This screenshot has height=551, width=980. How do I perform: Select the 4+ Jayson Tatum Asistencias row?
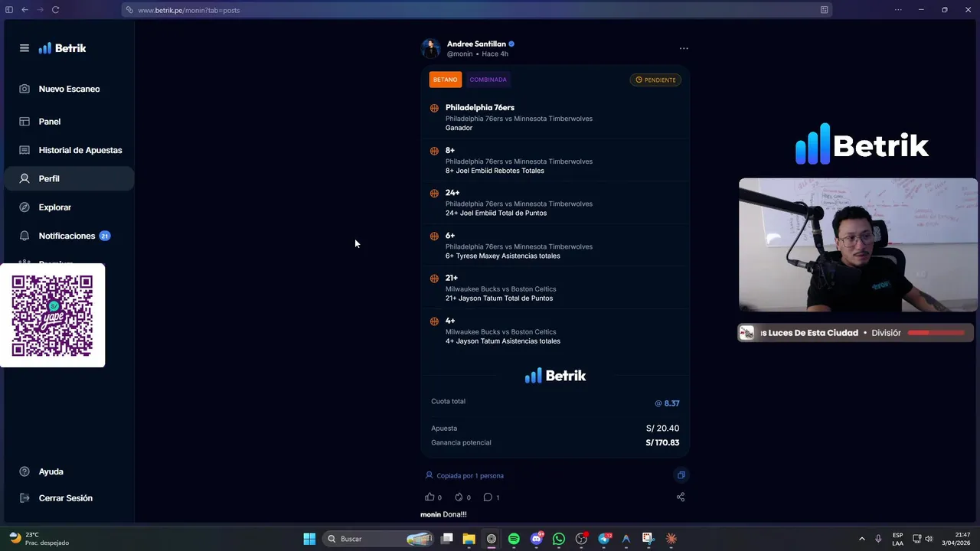[x=555, y=331]
